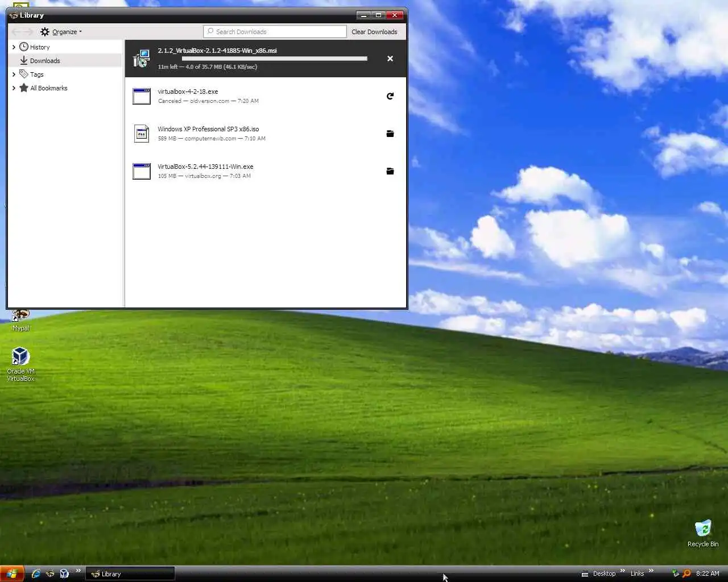Click the Clear Downloads button
The height and width of the screenshot is (582, 728).
tap(374, 32)
